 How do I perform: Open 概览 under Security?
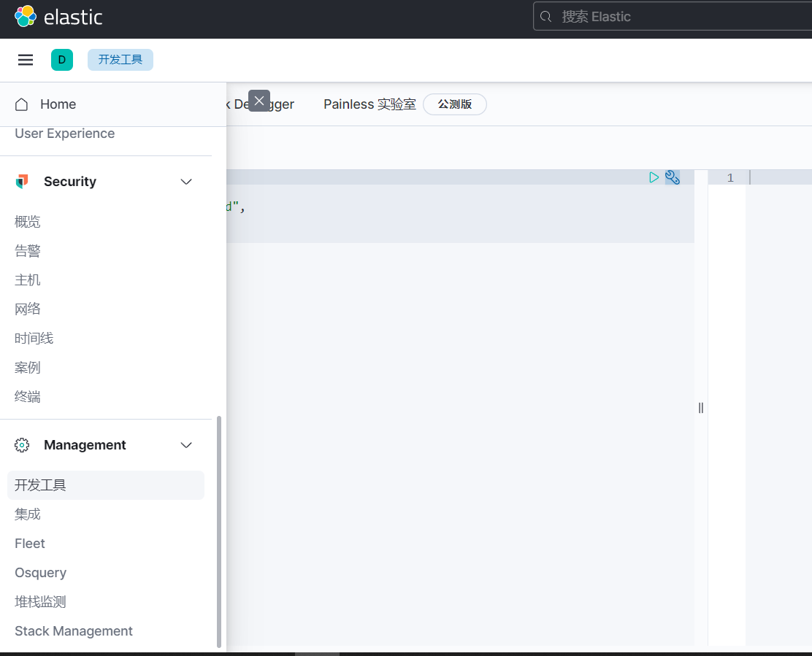tap(28, 222)
